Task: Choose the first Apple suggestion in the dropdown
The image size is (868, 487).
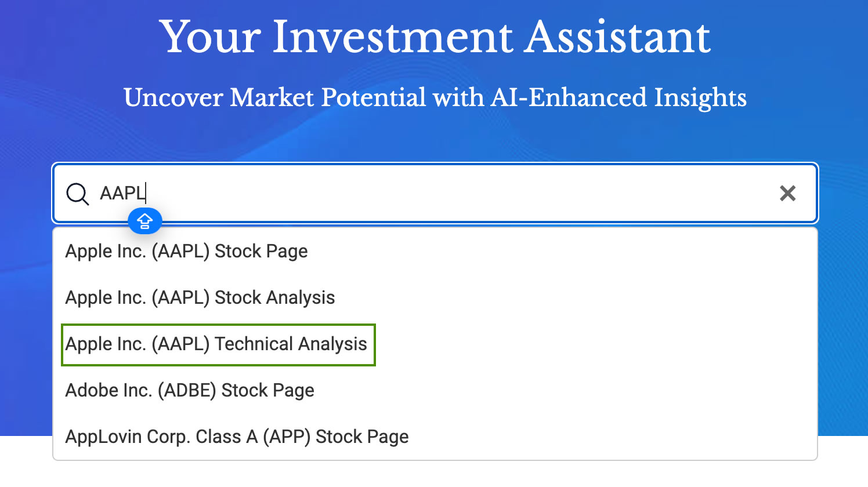Action: [186, 252]
